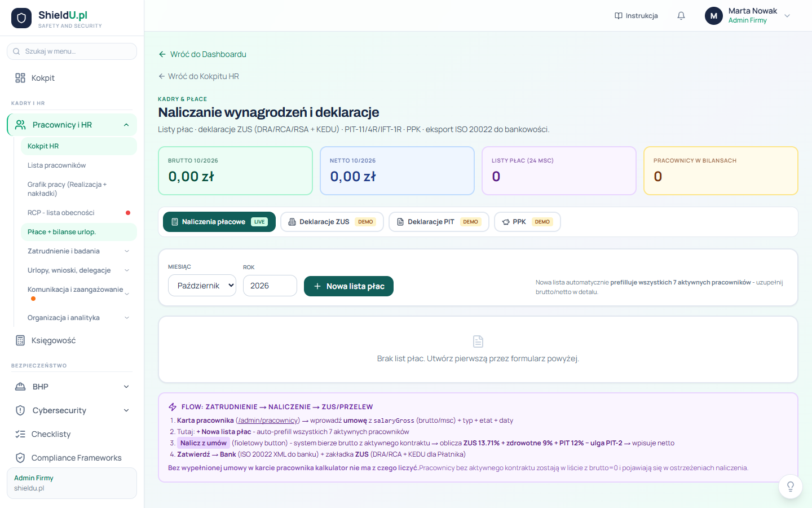The height and width of the screenshot is (508, 812).
Task: Open notifications bell
Action: [681, 16]
